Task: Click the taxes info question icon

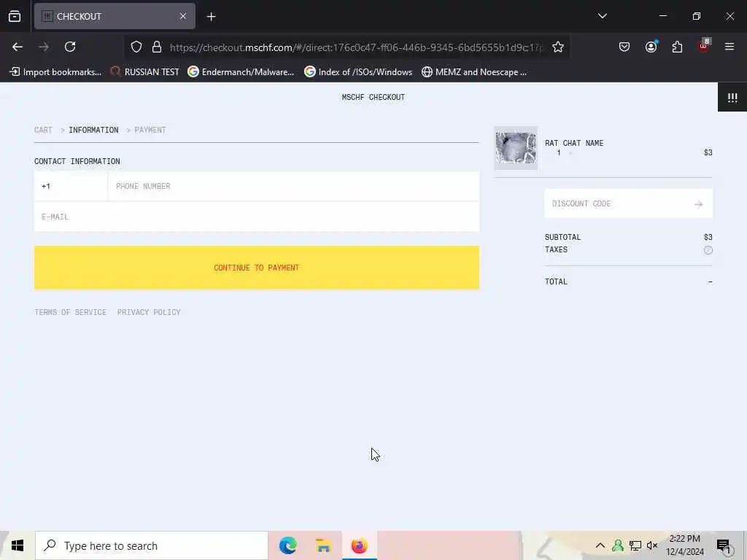Action: pyautogui.click(x=708, y=250)
